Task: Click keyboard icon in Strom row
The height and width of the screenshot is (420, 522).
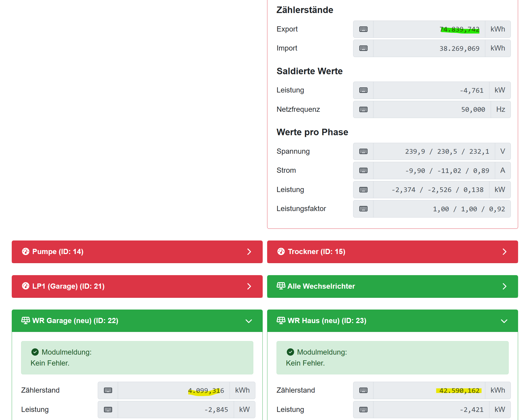Action: [363, 170]
